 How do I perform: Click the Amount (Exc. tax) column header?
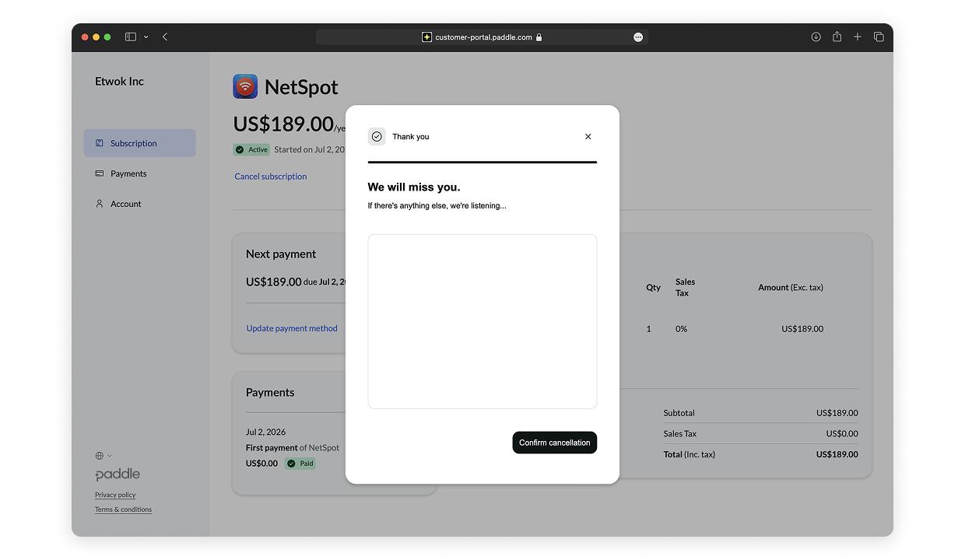tap(791, 287)
